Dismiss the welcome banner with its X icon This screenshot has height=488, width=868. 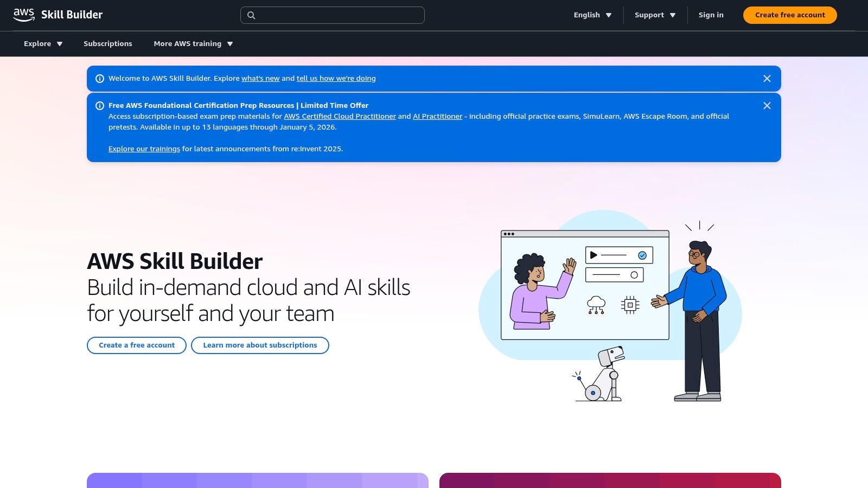point(767,78)
